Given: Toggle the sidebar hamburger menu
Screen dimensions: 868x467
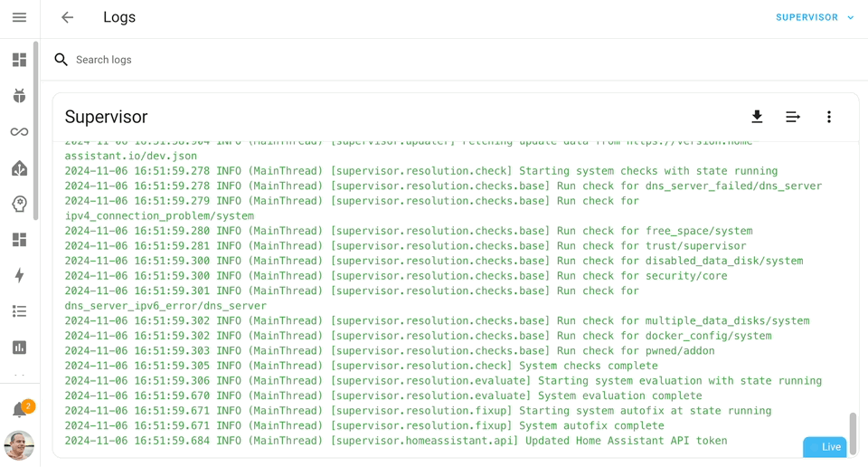Looking at the screenshot, I should 19,17.
